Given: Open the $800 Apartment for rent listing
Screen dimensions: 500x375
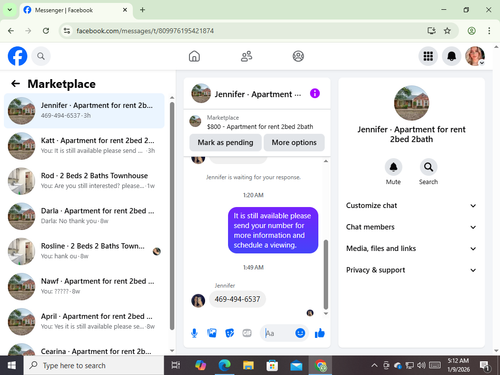Looking at the screenshot, I should coord(257,122).
